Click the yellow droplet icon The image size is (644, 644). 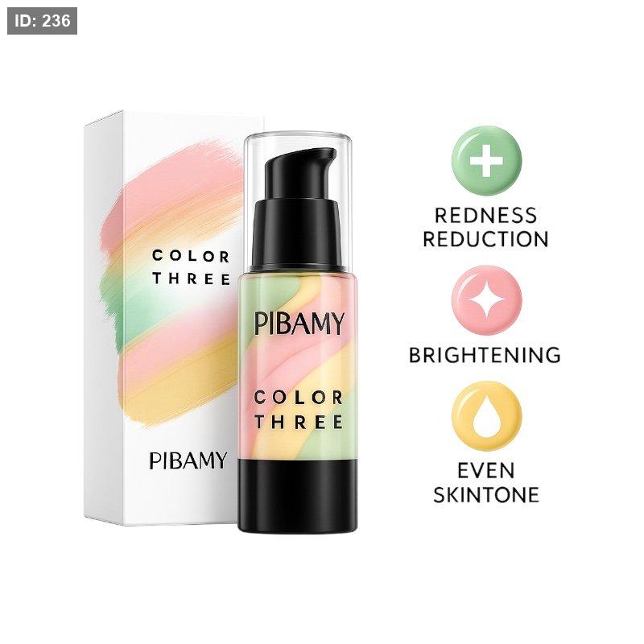tap(487, 416)
